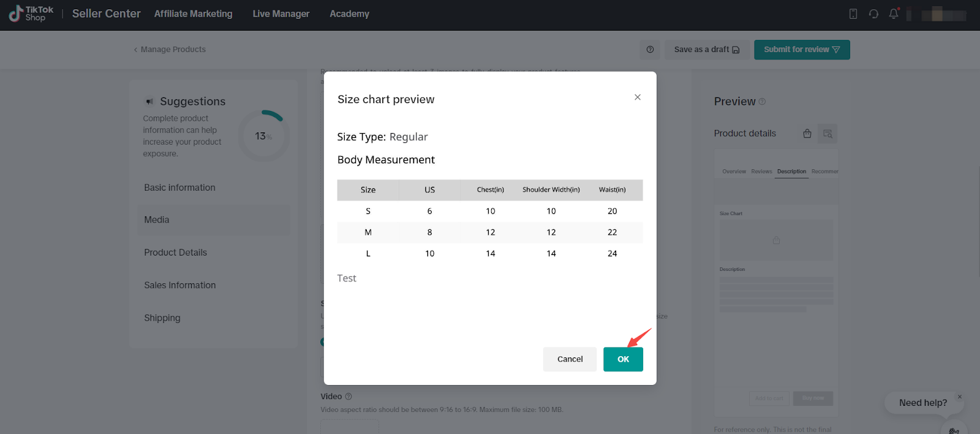Open Affiliate Marketing in top navigation
The width and height of the screenshot is (980, 434).
point(193,14)
